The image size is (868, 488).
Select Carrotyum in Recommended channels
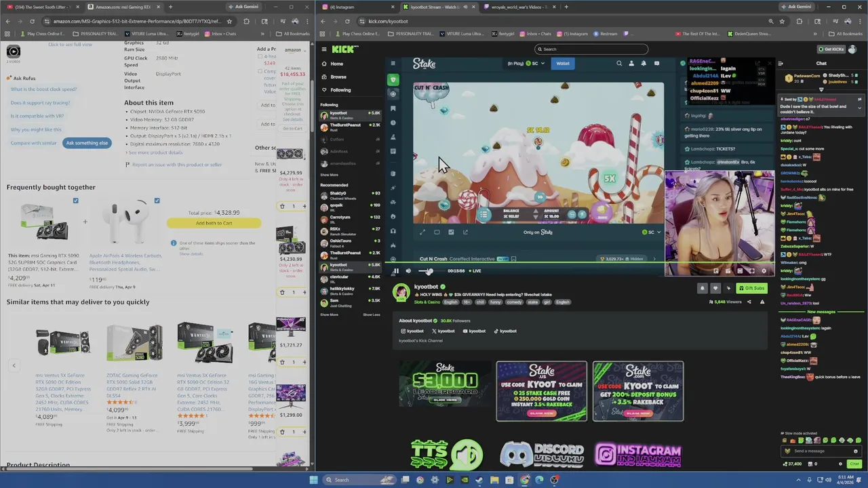(350, 218)
